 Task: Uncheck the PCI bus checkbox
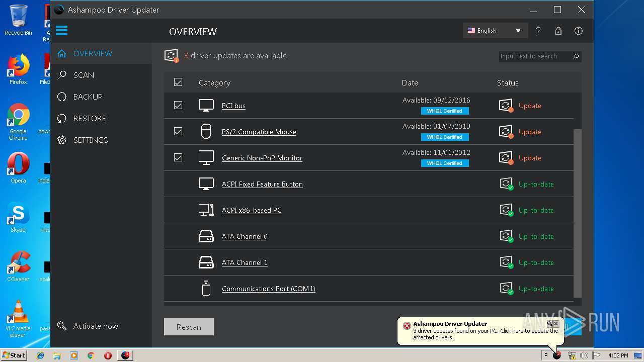tap(178, 105)
